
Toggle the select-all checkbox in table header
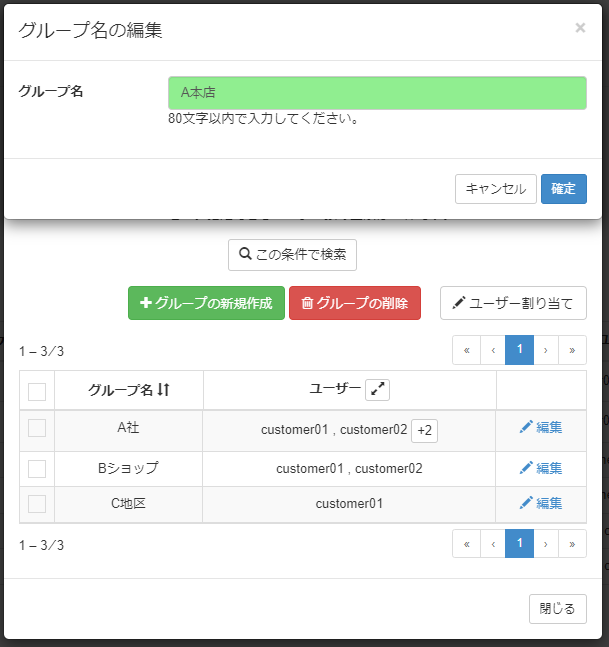(37, 392)
